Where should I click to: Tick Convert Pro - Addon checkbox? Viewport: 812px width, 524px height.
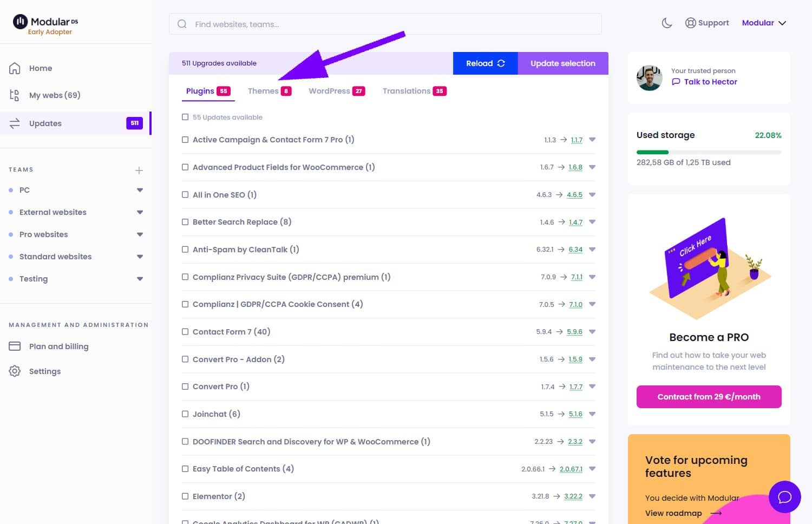(x=185, y=359)
